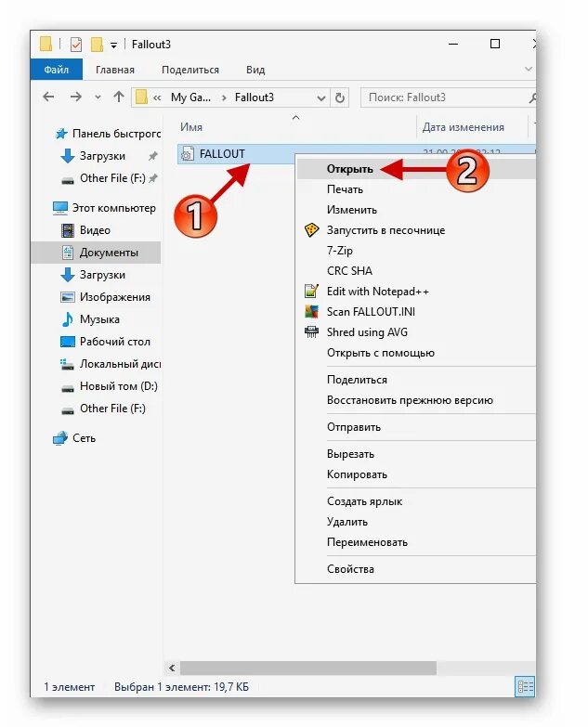Click the horizontal scrollbar thumb
The width and height of the screenshot is (588, 727).
click(x=308, y=669)
